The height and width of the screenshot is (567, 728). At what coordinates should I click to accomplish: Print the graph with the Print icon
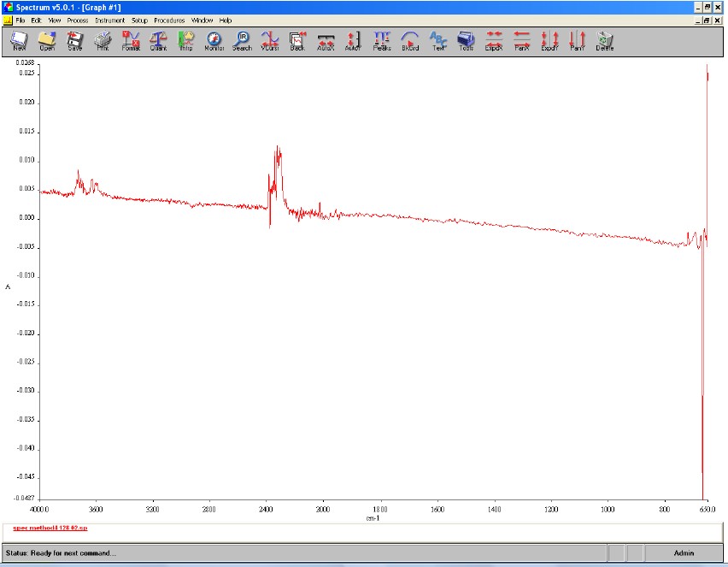click(103, 41)
